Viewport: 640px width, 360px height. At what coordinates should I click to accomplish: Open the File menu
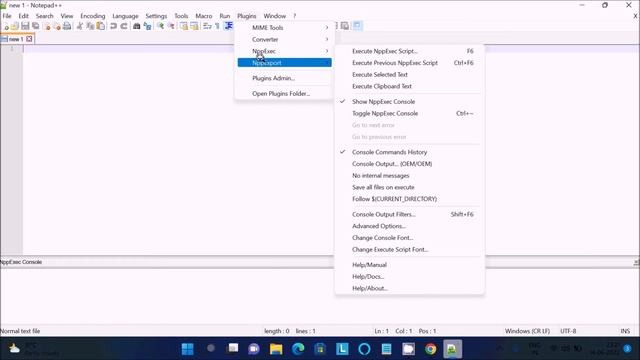coord(7,16)
